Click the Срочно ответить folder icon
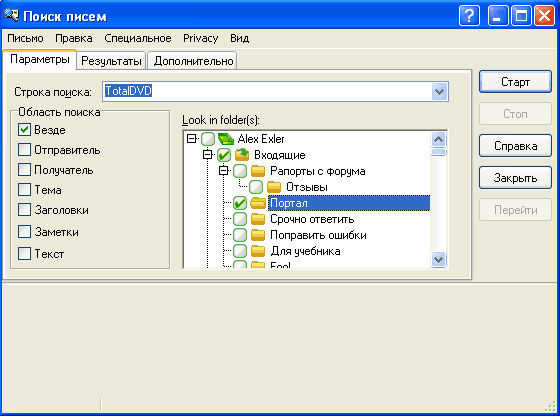Viewport: 560px width, 416px height. pyautogui.click(x=258, y=219)
